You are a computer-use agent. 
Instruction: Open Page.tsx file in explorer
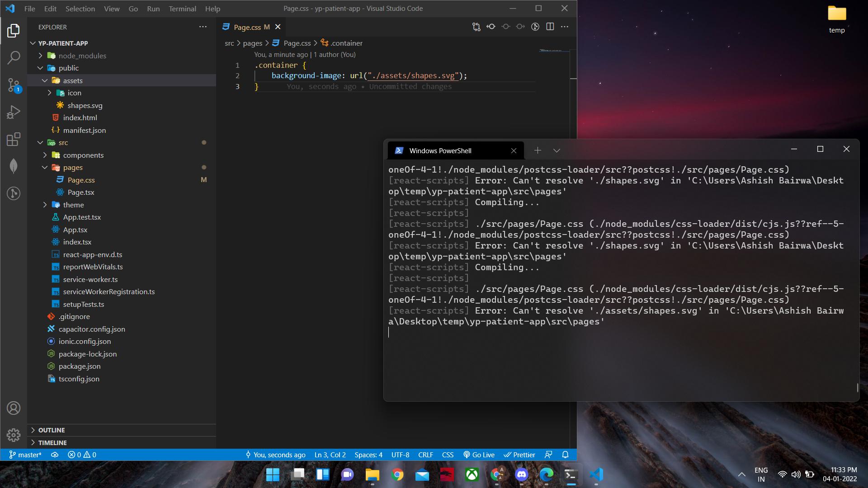(121, 192)
